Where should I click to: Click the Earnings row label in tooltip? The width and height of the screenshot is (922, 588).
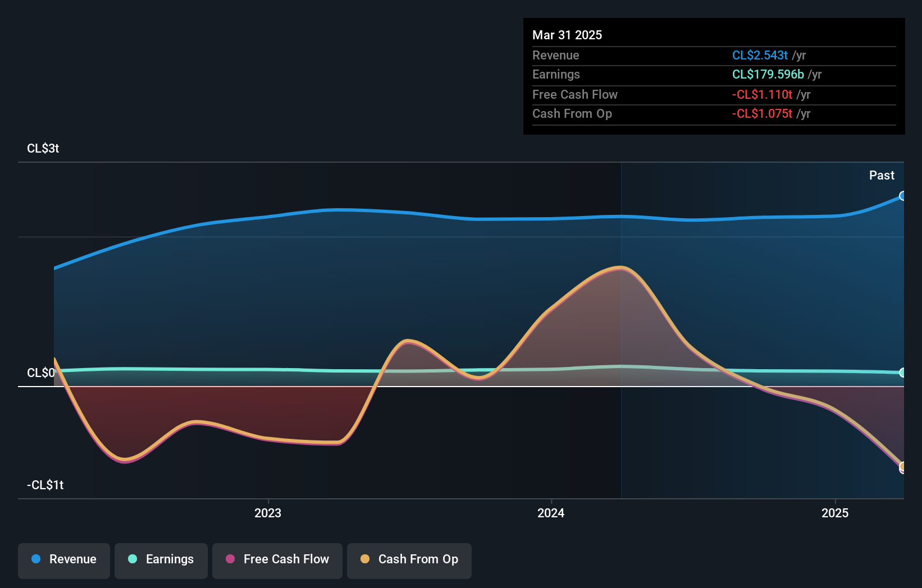click(x=556, y=74)
